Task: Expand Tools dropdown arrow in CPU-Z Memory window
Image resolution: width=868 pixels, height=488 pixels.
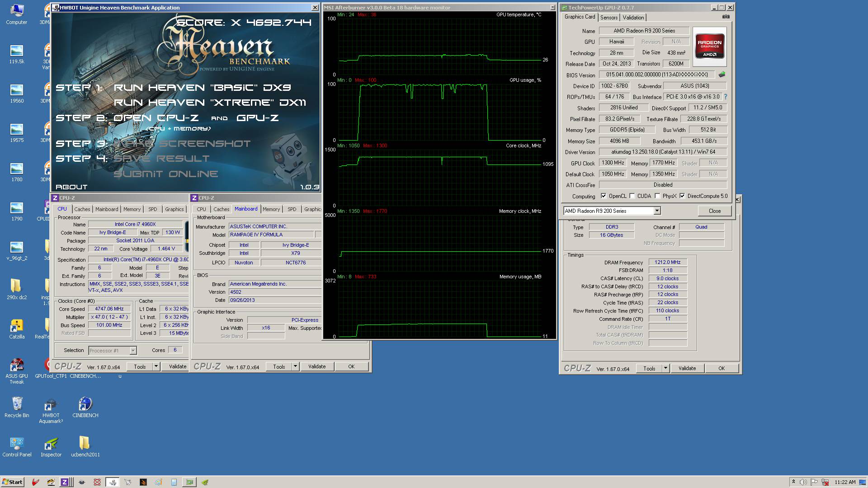Action: point(665,368)
